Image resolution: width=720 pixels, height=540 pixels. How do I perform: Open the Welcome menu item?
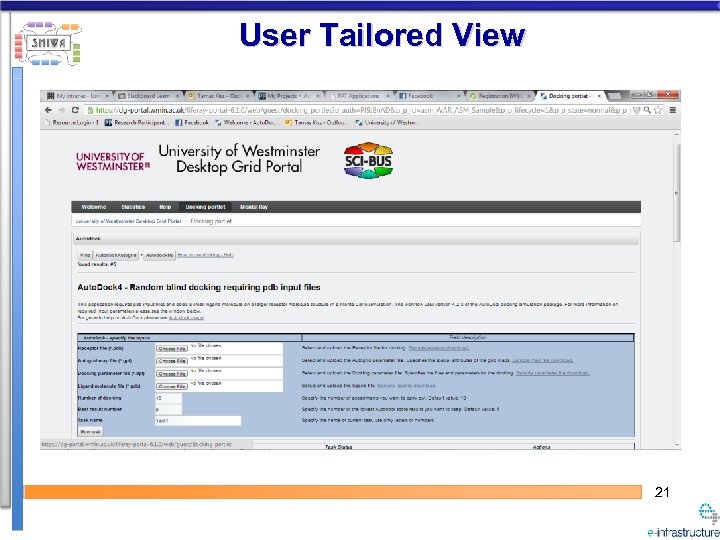pyautogui.click(x=94, y=207)
